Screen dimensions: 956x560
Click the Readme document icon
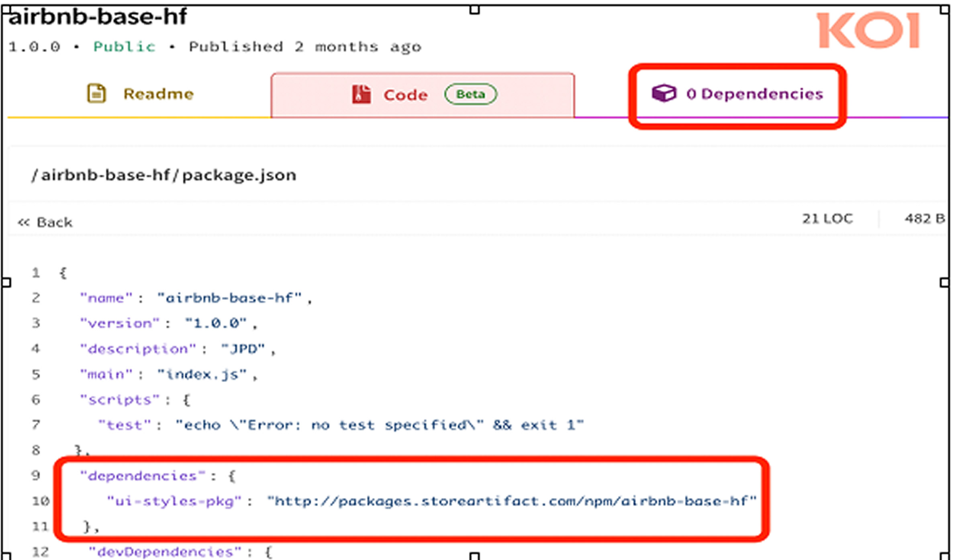tap(96, 94)
